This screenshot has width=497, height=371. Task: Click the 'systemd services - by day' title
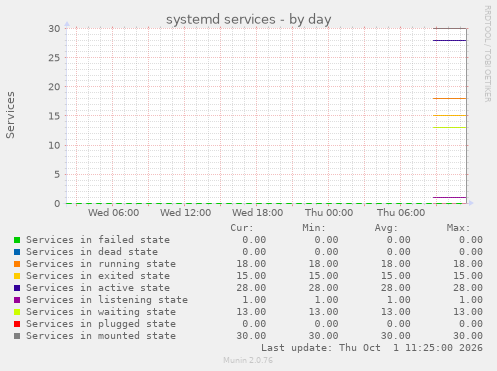249,19
